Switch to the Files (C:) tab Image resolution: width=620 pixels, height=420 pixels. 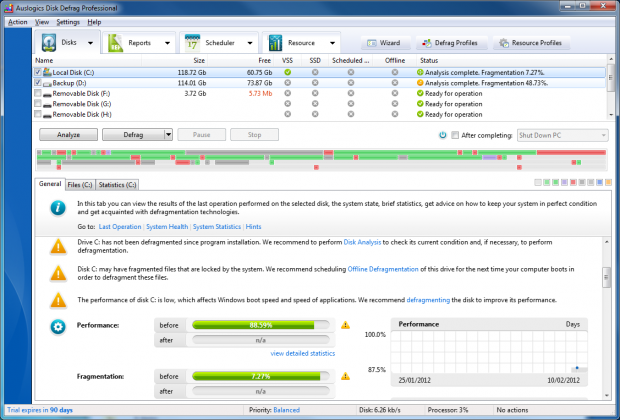click(x=80, y=185)
